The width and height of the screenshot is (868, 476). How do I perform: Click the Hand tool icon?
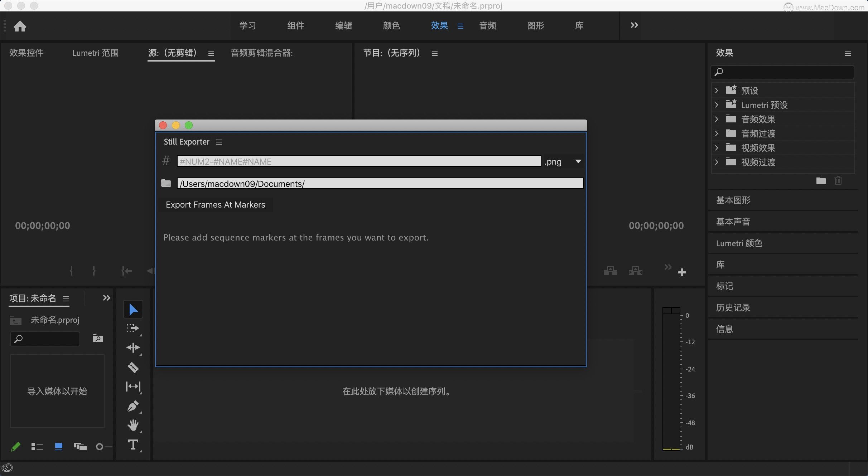pyautogui.click(x=133, y=425)
